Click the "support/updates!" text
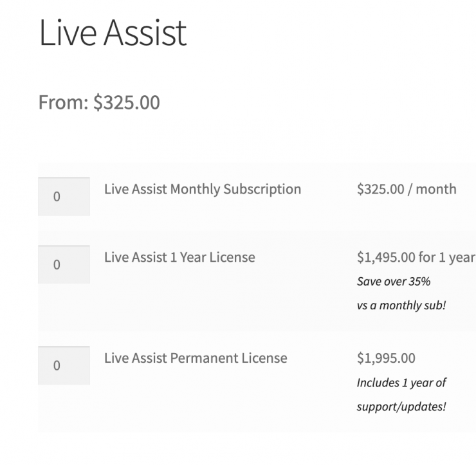The height and width of the screenshot is (465, 476). [x=401, y=407]
